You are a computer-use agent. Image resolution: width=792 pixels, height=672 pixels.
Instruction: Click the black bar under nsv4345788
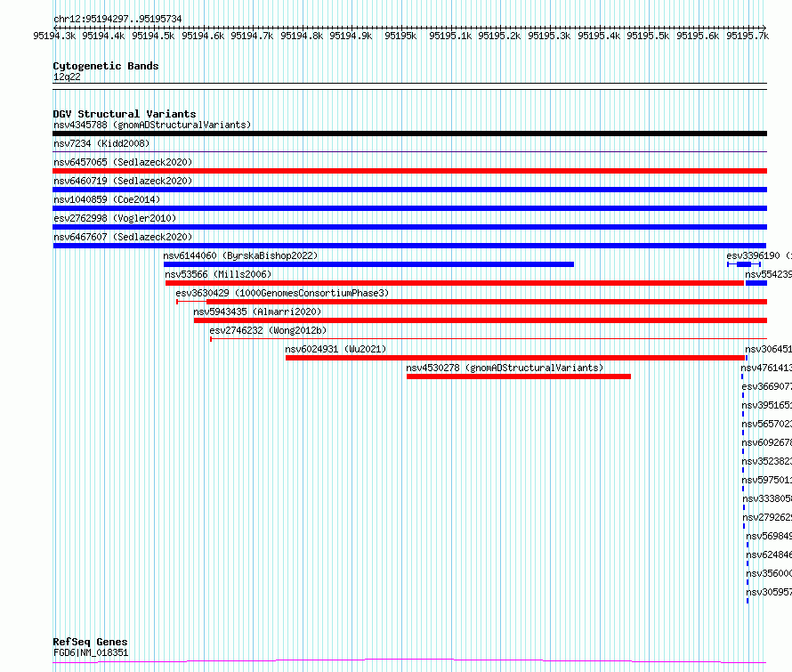pos(409,134)
